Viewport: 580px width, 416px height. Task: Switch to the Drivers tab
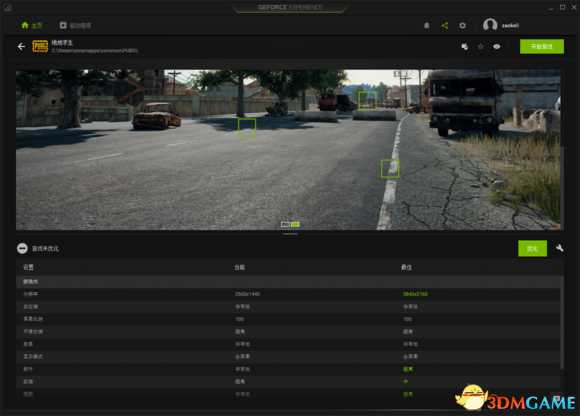pos(75,25)
